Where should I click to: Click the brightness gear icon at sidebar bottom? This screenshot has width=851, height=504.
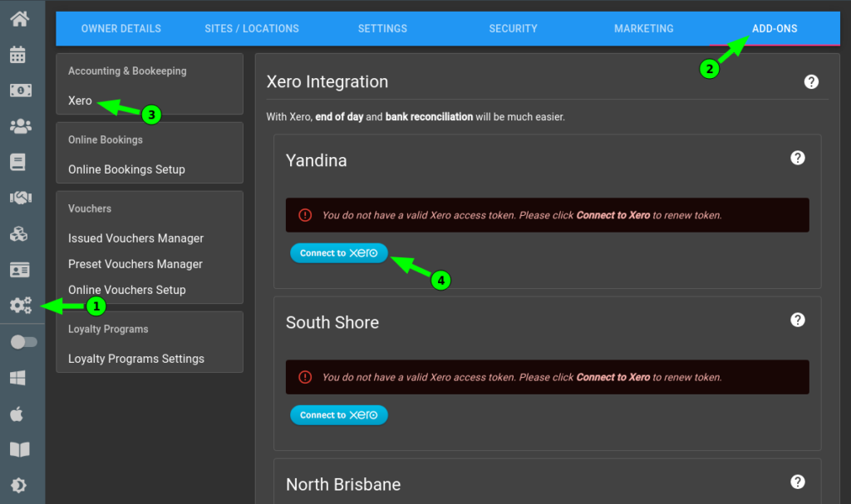(18, 485)
